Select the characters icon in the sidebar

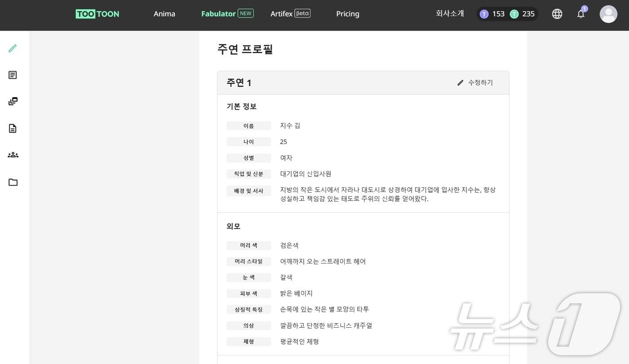[x=13, y=154]
